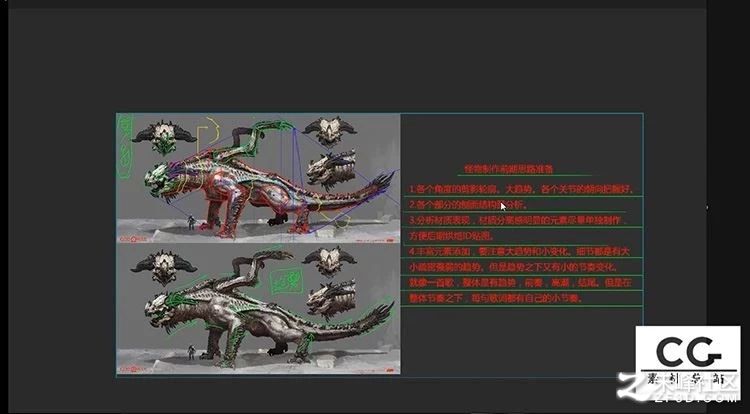
Task: Click the line starting 方便后期烘焙
Action: coord(452,236)
